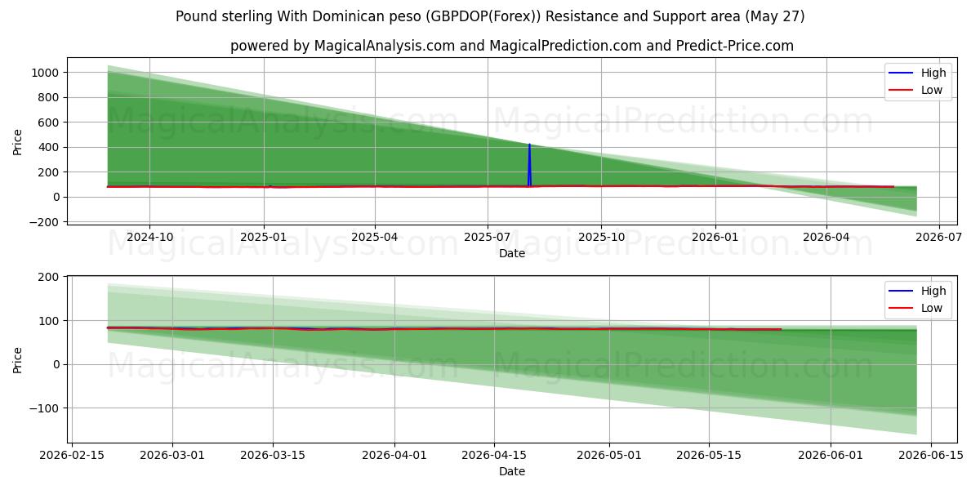Click the −100 value on bottom chart's price axis
The image size is (980, 490).
[x=44, y=408]
